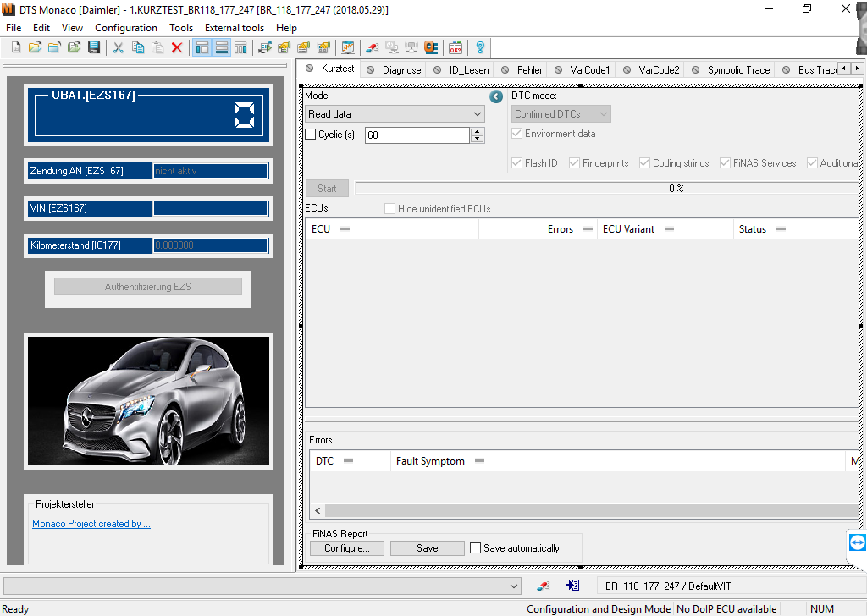
Task: Click the scissors Cut icon
Action: point(119,47)
